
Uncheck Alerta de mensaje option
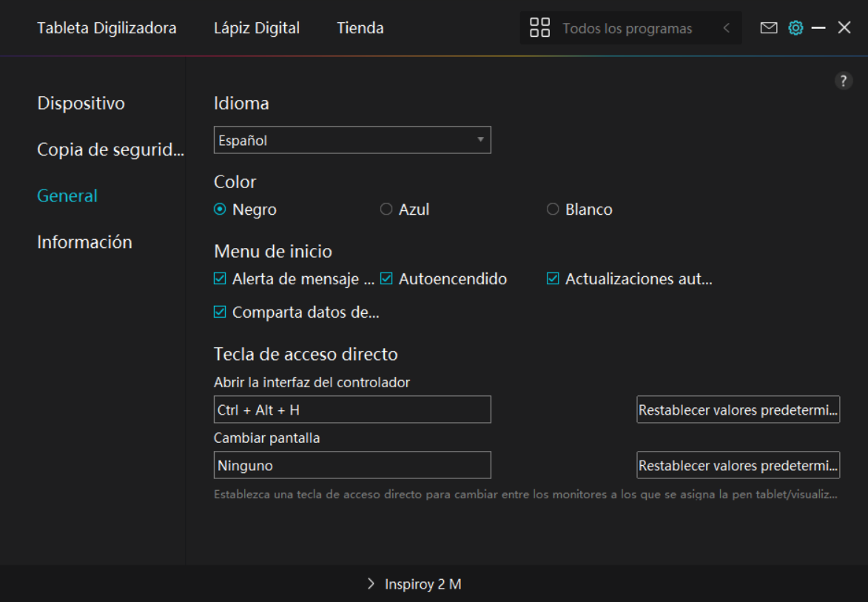pos(220,279)
